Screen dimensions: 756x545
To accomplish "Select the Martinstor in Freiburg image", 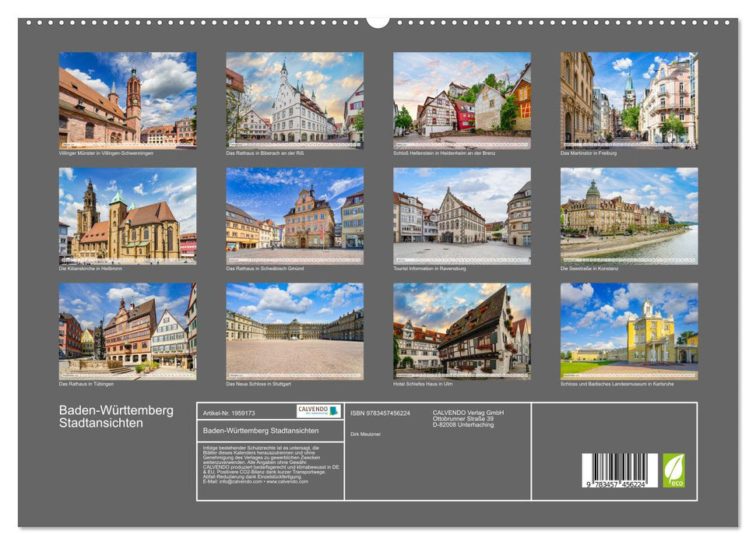I will (x=628, y=100).
